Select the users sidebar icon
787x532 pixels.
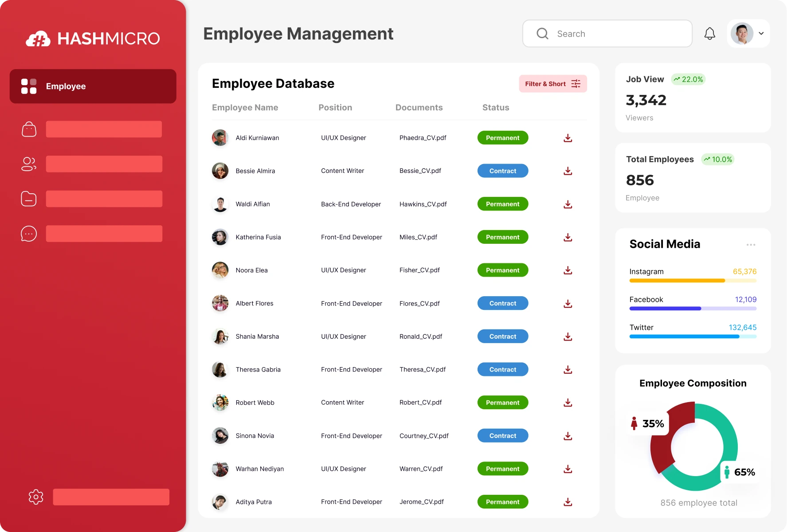(x=29, y=164)
